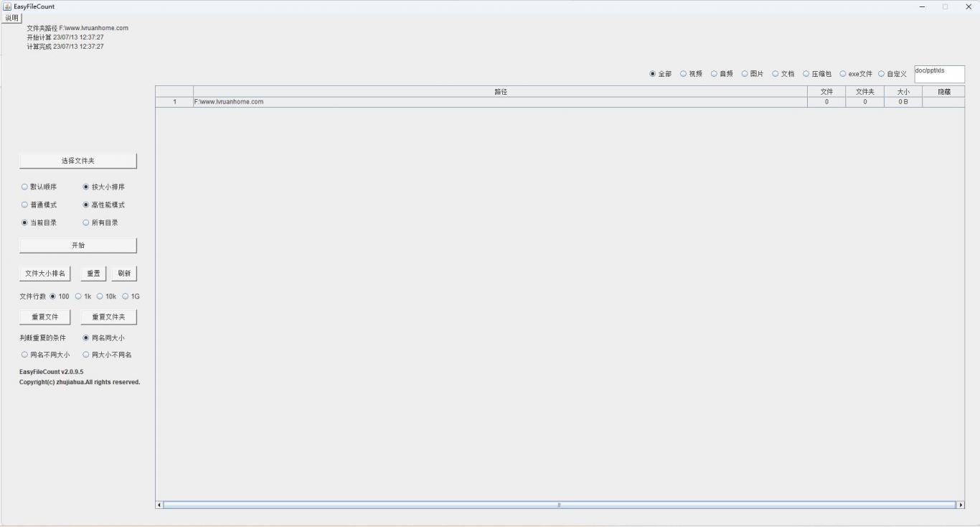This screenshot has height=527, width=980.
Task: Set file row count to 10k
Action: [x=100, y=297]
